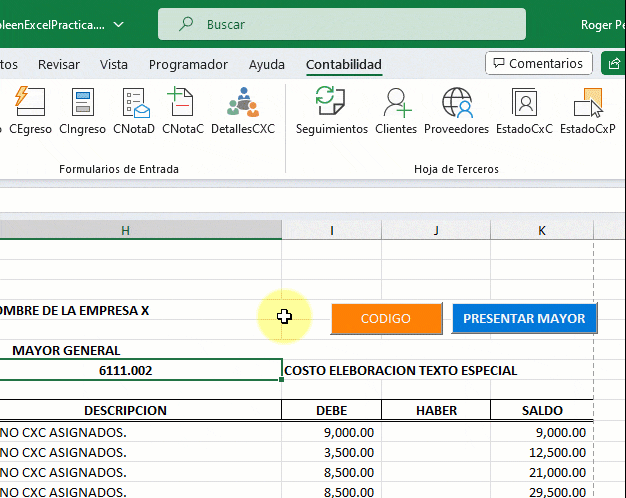Expand the file name dropdown chevron

coord(118,24)
